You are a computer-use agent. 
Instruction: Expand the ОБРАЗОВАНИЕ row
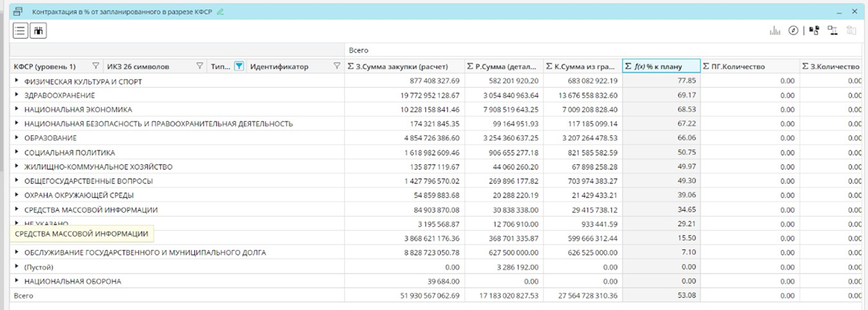click(x=17, y=139)
